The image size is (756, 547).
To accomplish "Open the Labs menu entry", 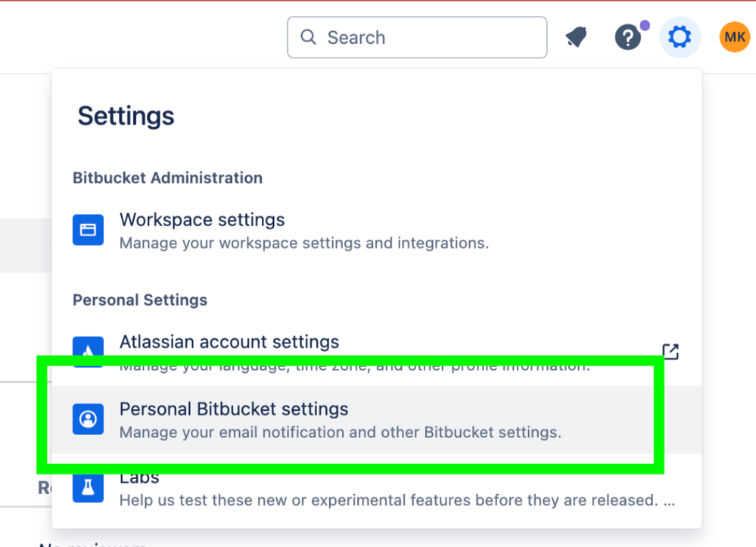I will click(377, 488).
